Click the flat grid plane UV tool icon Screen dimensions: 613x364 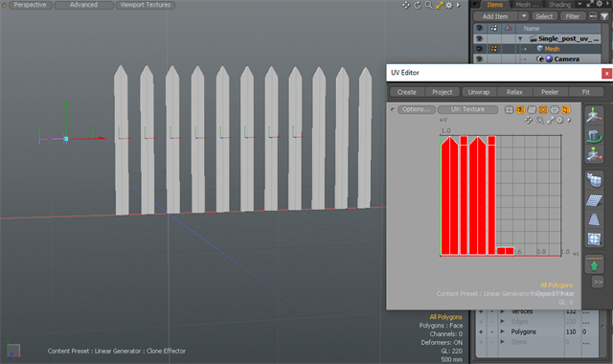coord(594,200)
